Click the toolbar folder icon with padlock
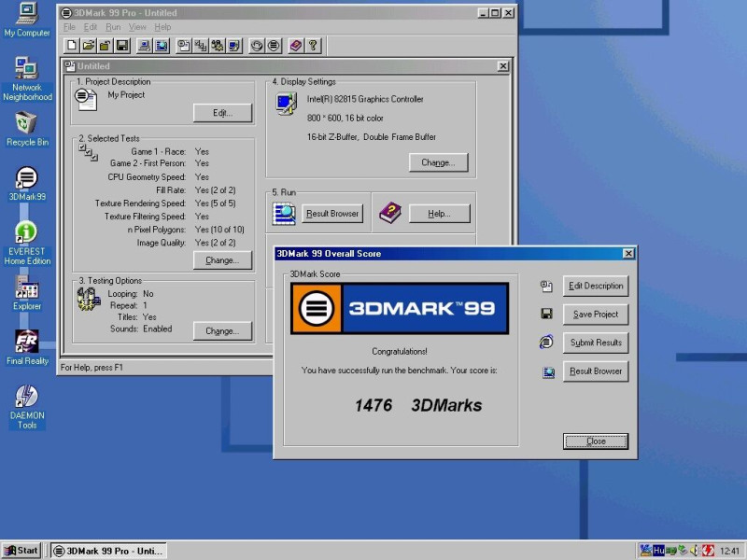 click(105, 46)
